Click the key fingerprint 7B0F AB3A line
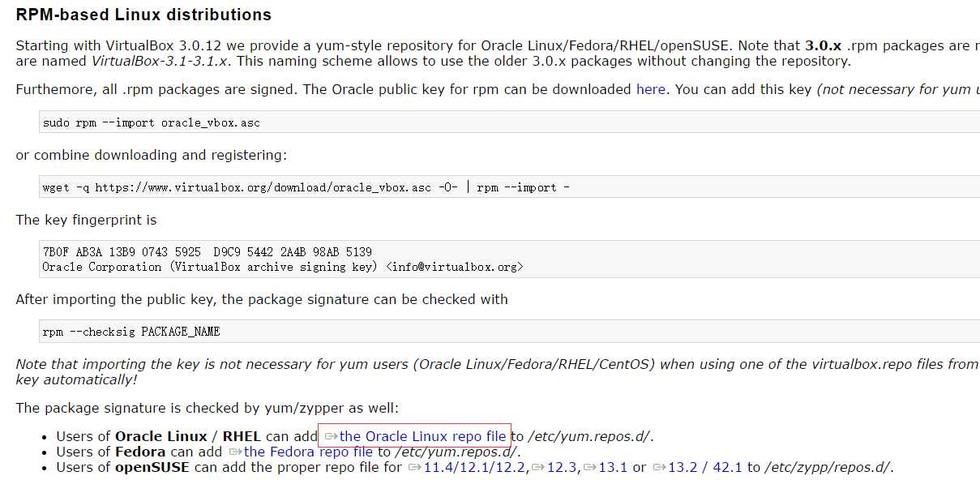Viewport: 980px width, 480px height. tap(207, 252)
